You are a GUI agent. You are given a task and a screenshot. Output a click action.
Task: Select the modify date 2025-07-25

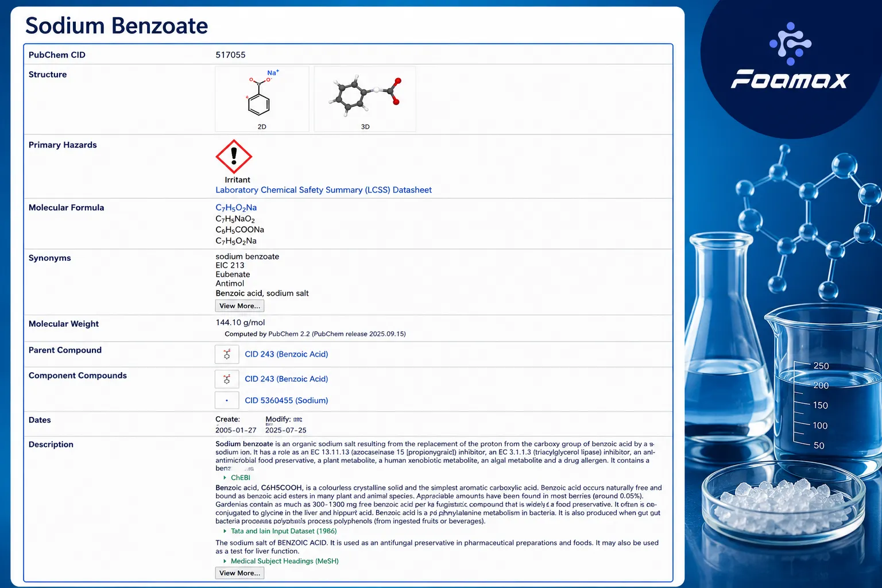pyautogui.click(x=286, y=430)
